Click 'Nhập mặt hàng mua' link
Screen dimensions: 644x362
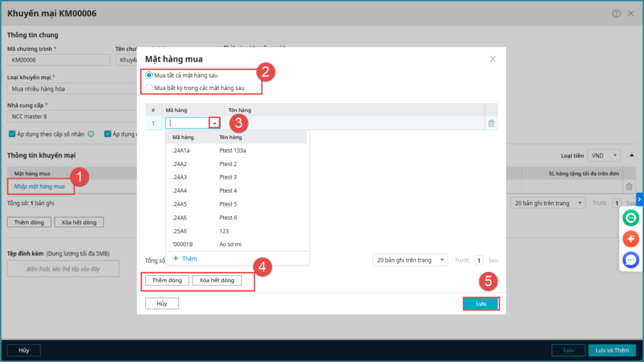pyautogui.click(x=40, y=186)
